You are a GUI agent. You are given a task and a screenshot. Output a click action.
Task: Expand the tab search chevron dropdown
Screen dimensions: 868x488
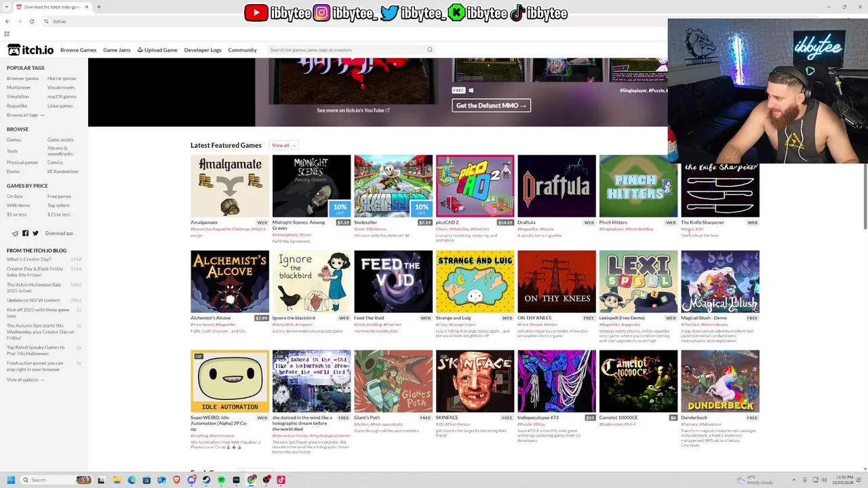click(x=7, y=7)
